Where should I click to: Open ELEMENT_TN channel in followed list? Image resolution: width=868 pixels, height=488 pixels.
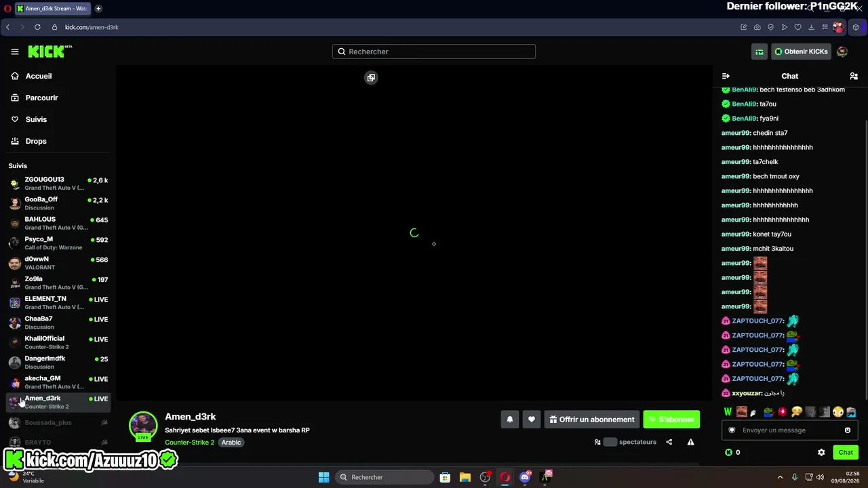click(x=58, y=303)
